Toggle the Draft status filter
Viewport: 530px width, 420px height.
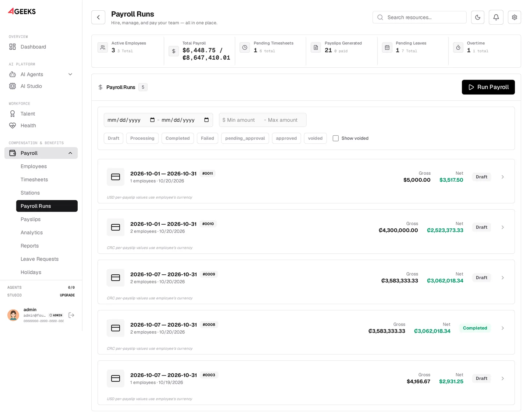click(x=113, y=138)
